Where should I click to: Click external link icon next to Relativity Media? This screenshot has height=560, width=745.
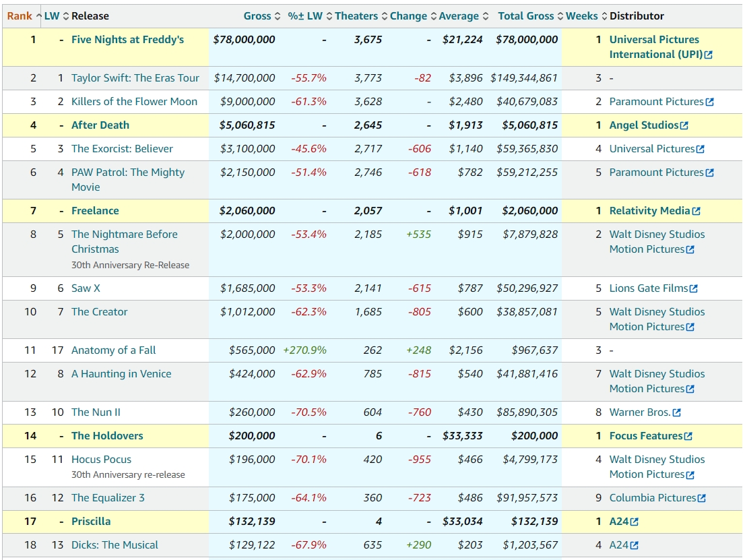coord(696,211)
